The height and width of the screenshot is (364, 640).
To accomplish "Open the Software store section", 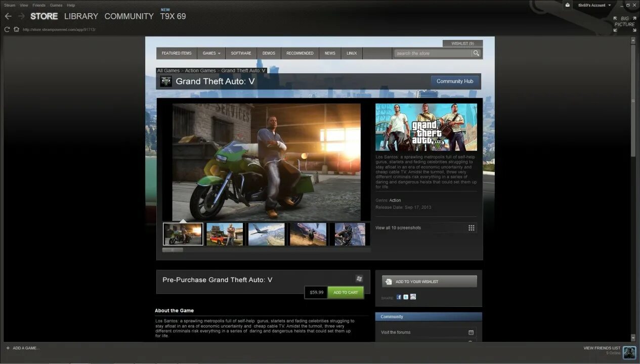I will (241, 53).
